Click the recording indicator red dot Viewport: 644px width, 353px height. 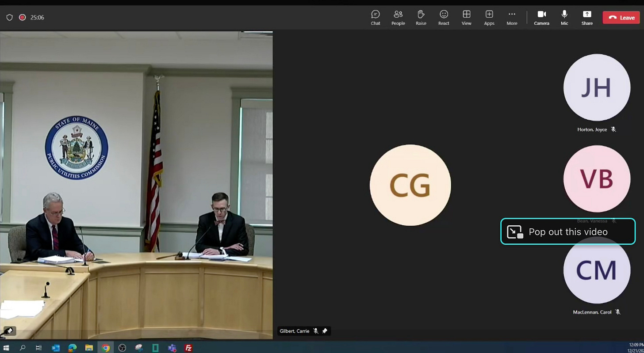tap(22, 18)
